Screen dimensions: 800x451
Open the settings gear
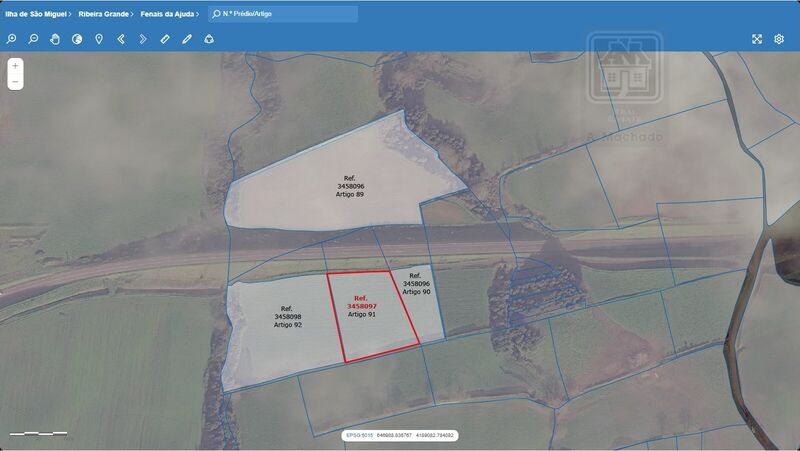(x=779, y=39)
